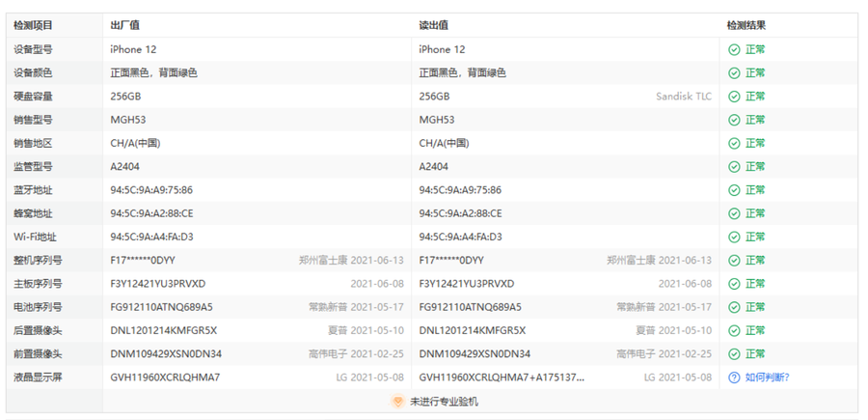Image resolution: width=868 pixels, height=420 pixels.
Task: Click read-out 郑州富士康 2021-06-13 note
Action: [660, 260]
